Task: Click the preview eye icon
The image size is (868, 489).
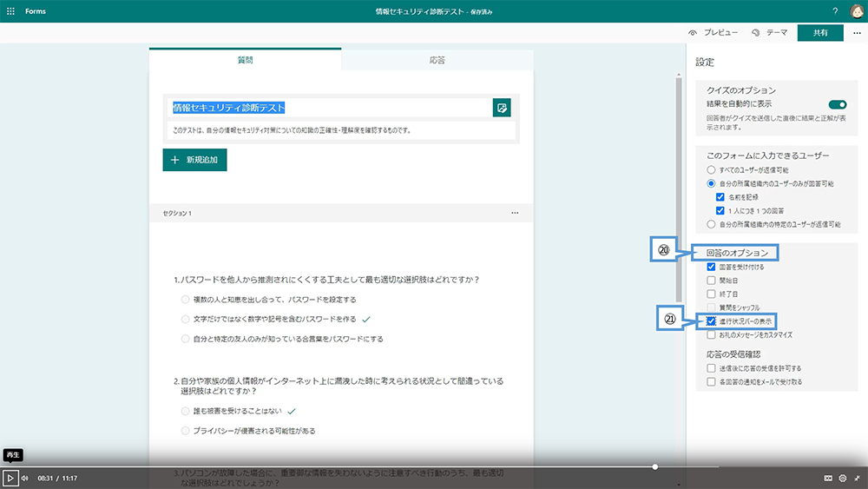Action: pyautogui.click(x=693, y=33)
